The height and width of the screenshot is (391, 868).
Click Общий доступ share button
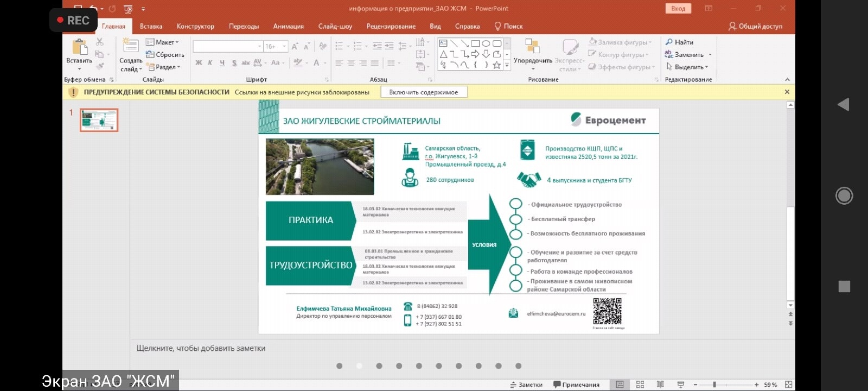(x=755, y=26)
